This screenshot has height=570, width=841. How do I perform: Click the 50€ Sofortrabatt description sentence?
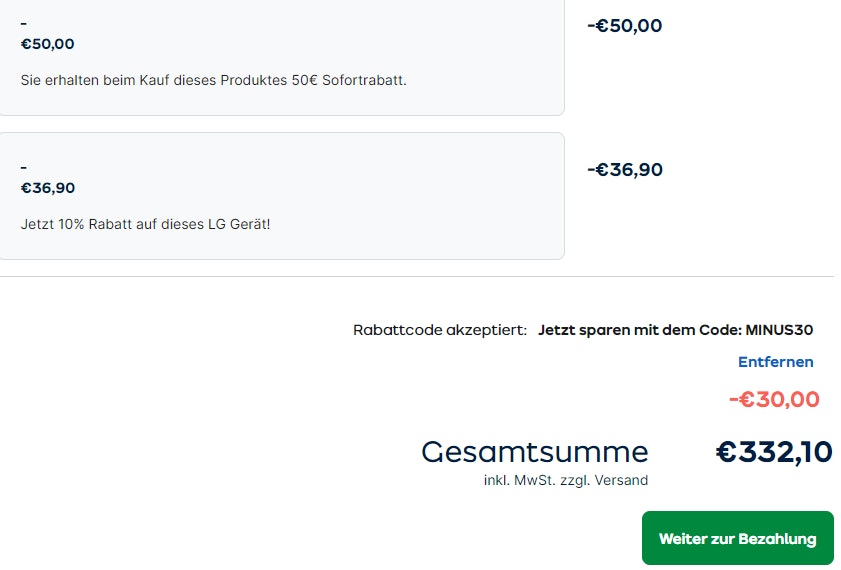(213, 80)
